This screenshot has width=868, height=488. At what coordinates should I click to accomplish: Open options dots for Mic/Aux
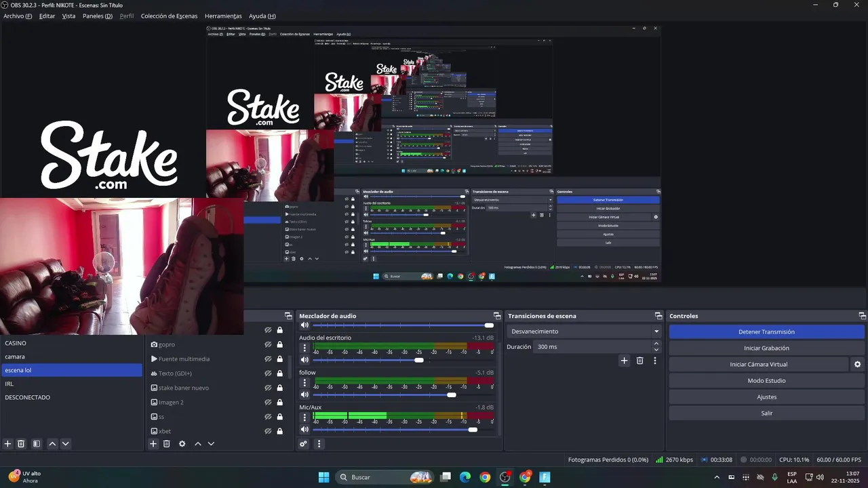click(x=304, y=418)
